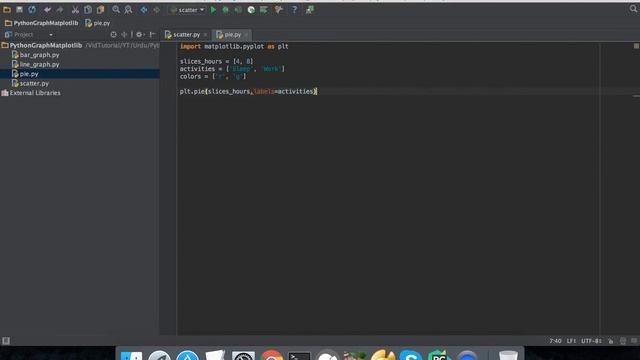
Task: Click pie.py in the navigation breadcrumb
Action: [98, 23]
